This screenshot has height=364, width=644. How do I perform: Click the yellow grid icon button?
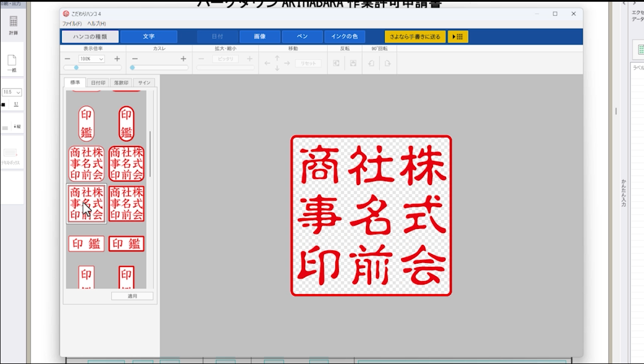[458, 37]
